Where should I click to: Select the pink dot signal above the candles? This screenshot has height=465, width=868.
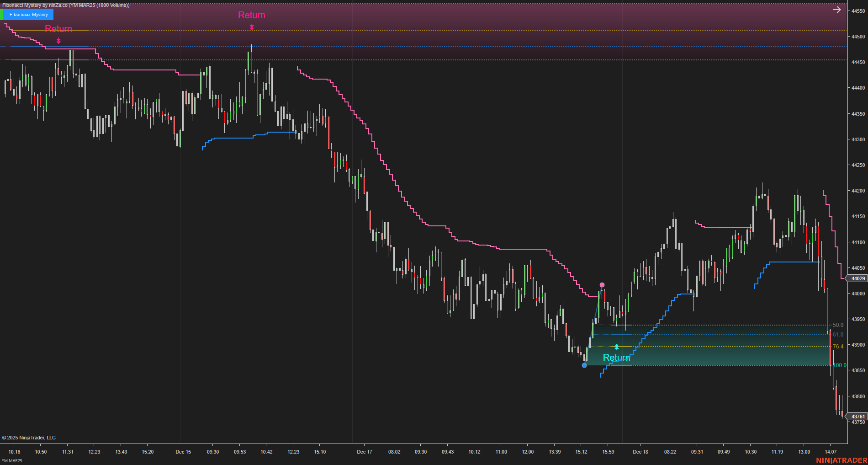pyautogui.click(x=602, y=284)
